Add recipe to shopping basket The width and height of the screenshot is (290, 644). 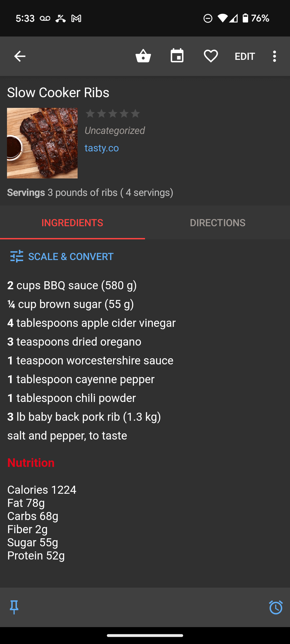(143, 56)
